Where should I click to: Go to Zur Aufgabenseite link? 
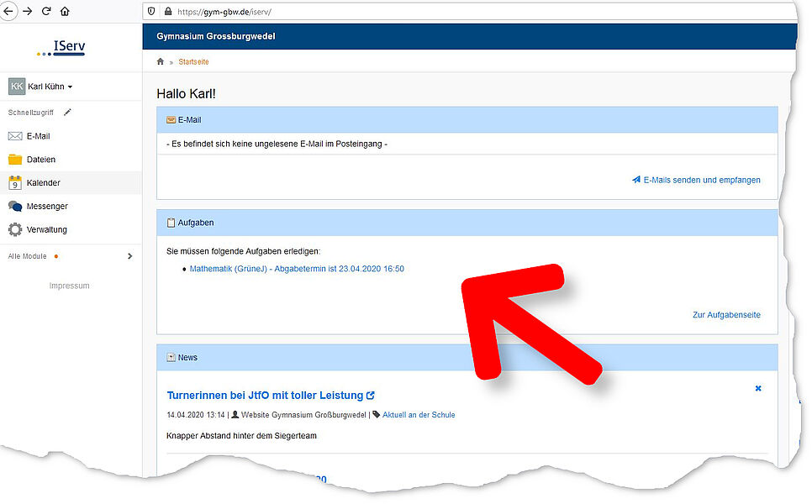coord(726,315)
